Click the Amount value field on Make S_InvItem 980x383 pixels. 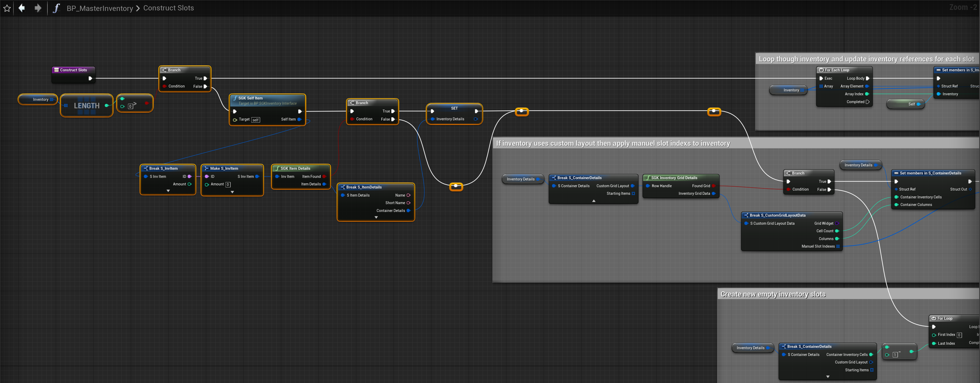point(228,185)
